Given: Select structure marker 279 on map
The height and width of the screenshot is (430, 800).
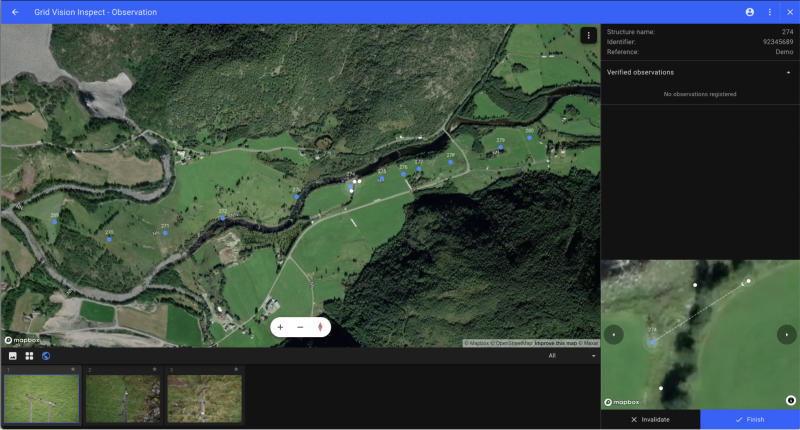Looking at the screenshot, I should click(x=501, y=147).
